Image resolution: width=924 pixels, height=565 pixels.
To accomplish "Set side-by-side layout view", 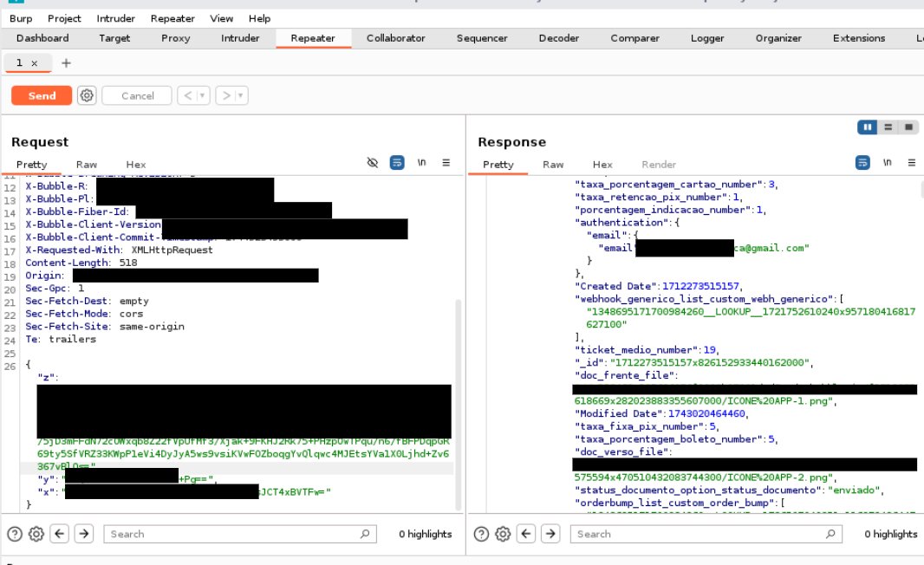I will pyautogui.click(x=868, y=127).
